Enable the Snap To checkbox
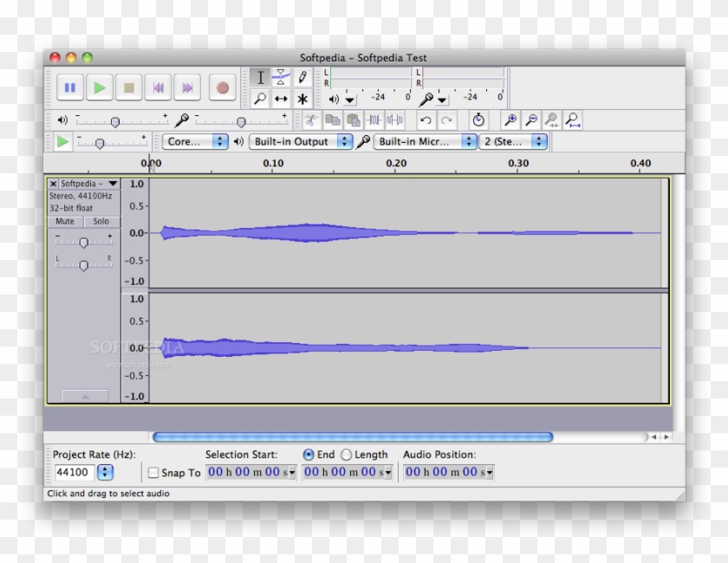This screenshot has height=563, width=728. tap(153, 472)
